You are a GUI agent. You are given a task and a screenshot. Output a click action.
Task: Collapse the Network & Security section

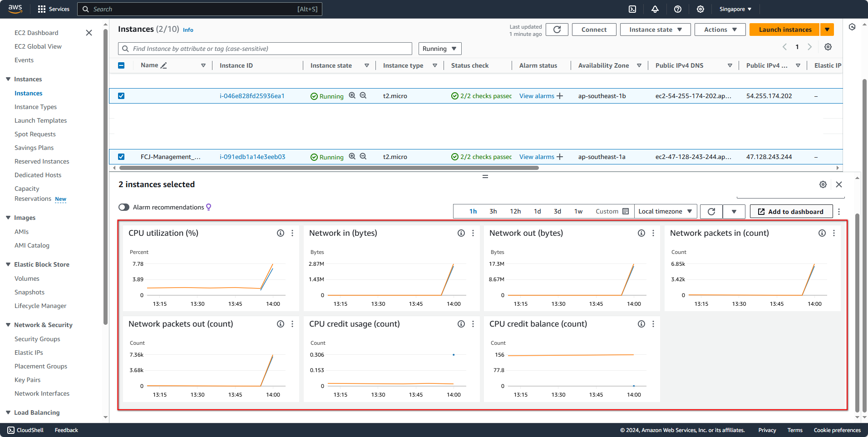(x=8, y=325)
